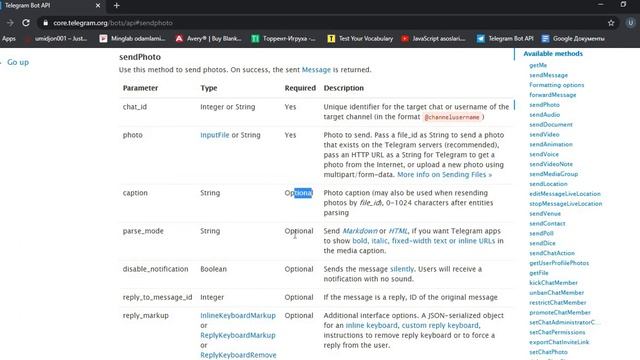
Task: Go to sendVideo in sidebar
Action: [x=544, y=134]
